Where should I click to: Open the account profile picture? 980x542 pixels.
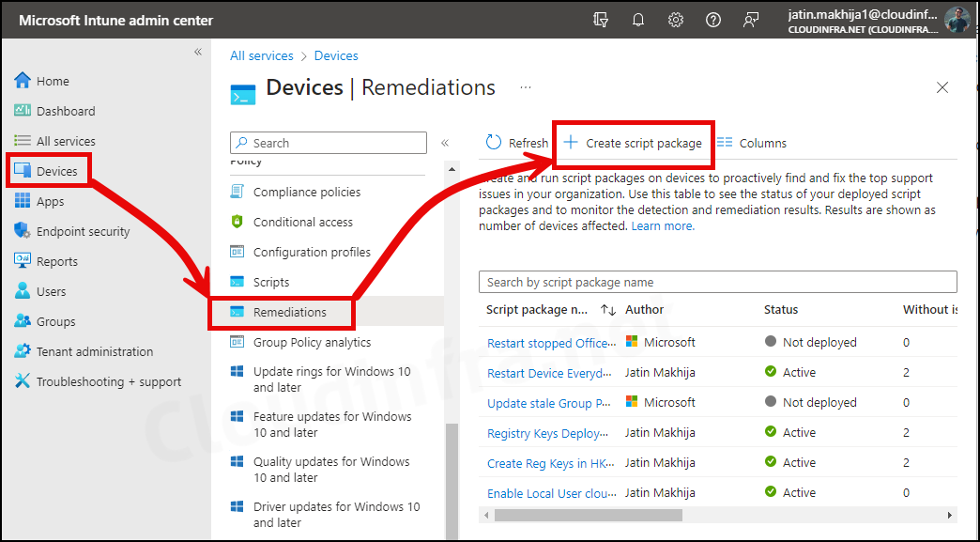pos(957,20)
